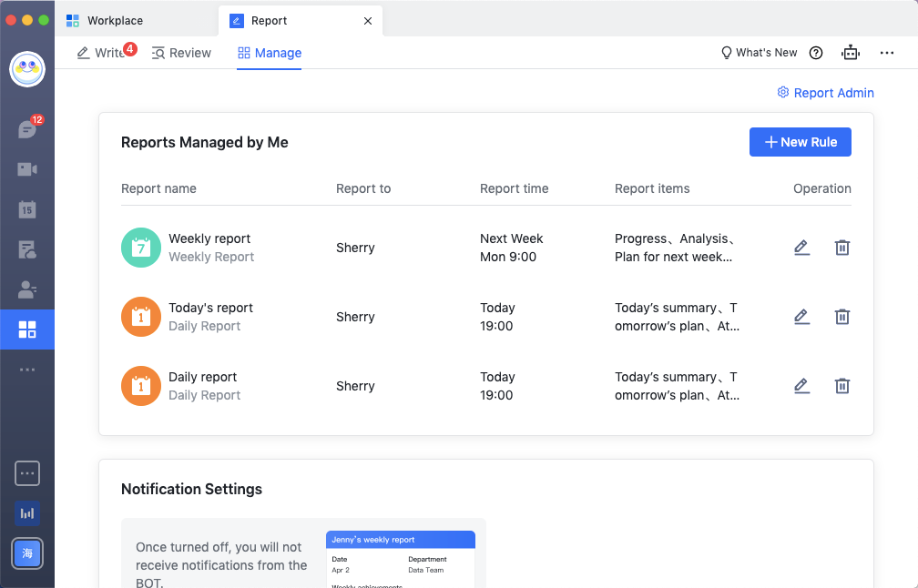Open the ellipsis menu in the top toolbar

point(886,52)
